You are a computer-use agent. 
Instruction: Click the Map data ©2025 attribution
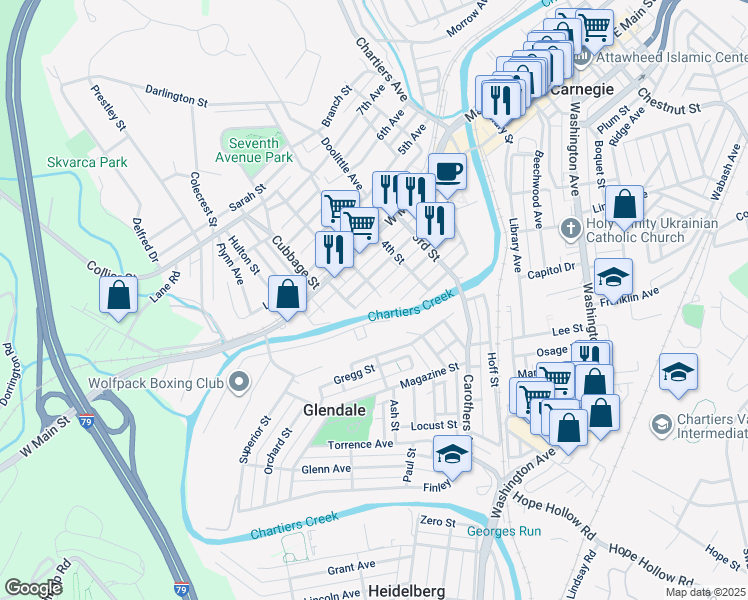click(706, 592)
